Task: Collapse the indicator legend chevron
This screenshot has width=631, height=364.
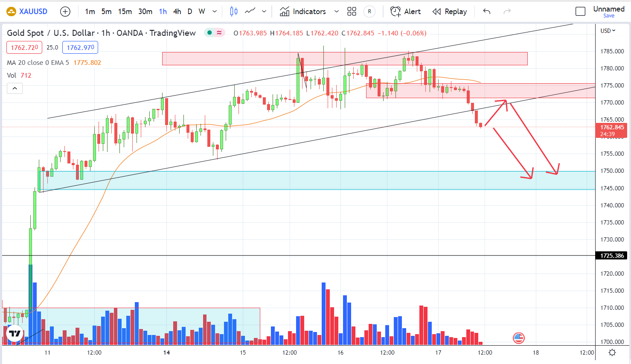Action: [15, 88]
